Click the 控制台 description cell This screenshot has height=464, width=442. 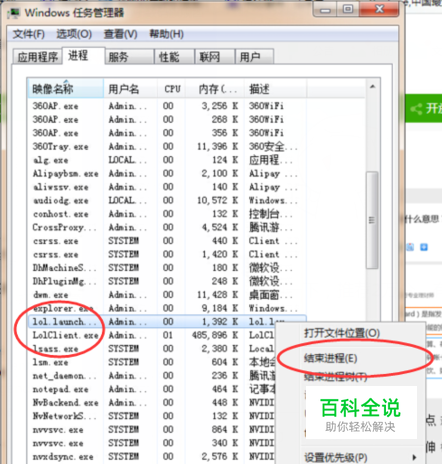pos(270,214)
